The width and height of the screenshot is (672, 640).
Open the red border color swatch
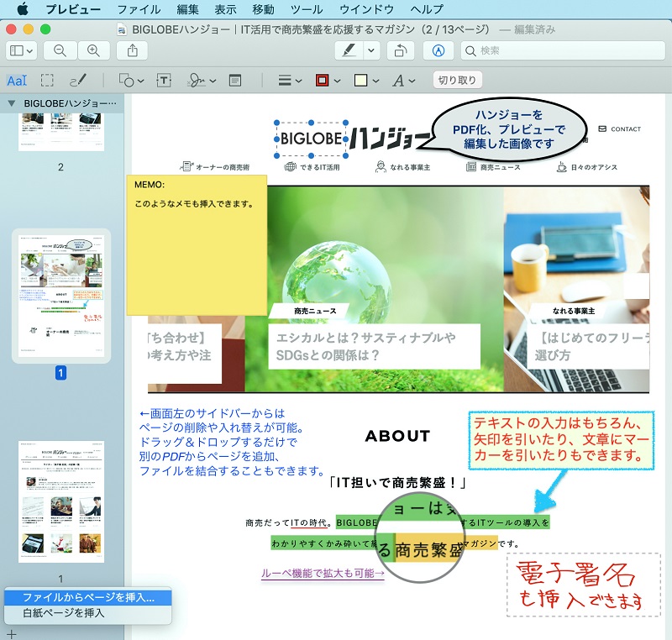(327, 81)
